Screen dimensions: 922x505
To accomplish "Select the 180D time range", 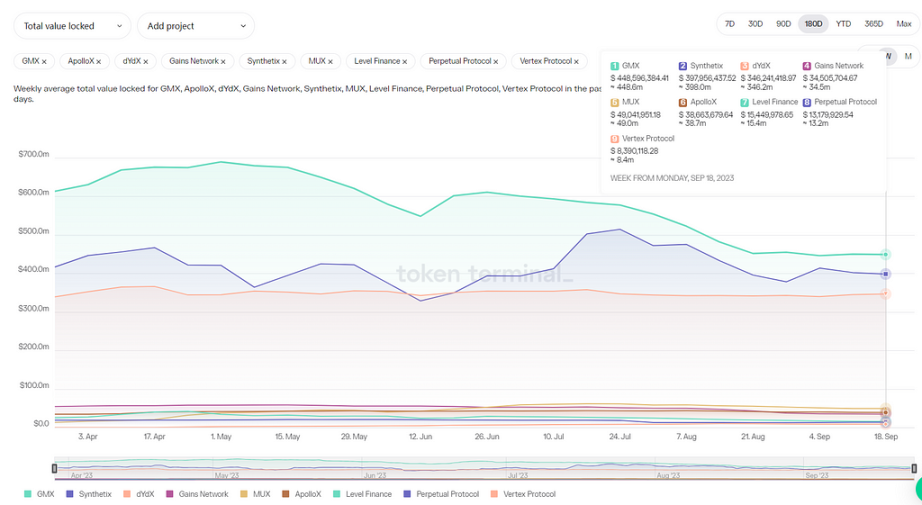I will (x=813, y=24).
